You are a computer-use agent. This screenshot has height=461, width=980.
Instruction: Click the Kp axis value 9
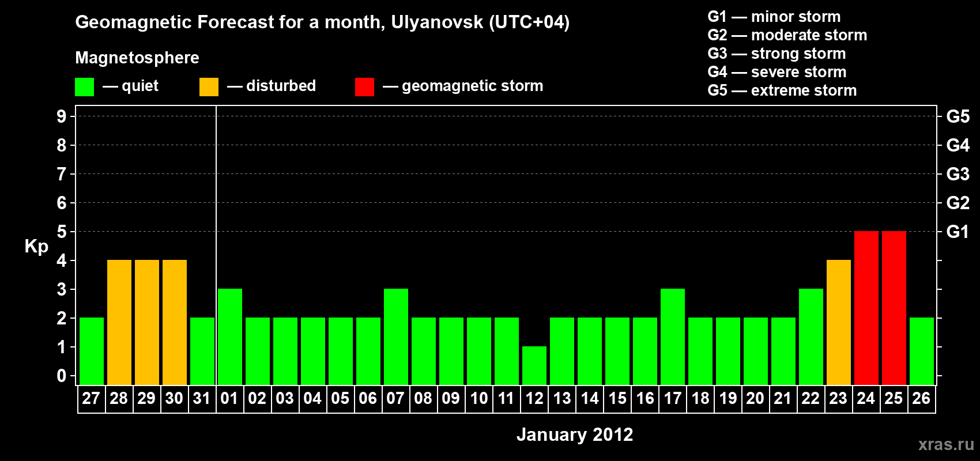[x=62, y=116]
